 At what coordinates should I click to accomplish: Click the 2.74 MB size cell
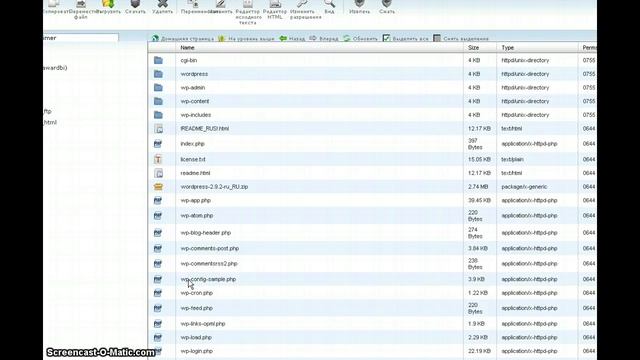click(478, 187)
